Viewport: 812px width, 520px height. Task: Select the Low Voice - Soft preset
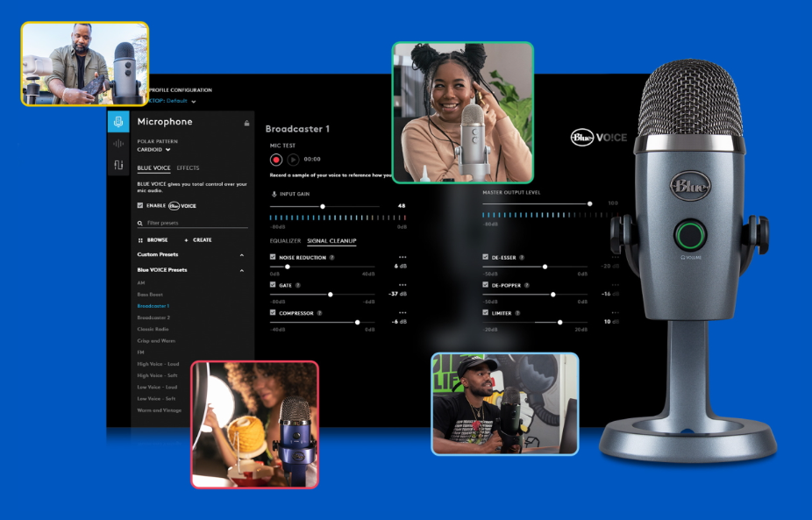click(156, 399)
